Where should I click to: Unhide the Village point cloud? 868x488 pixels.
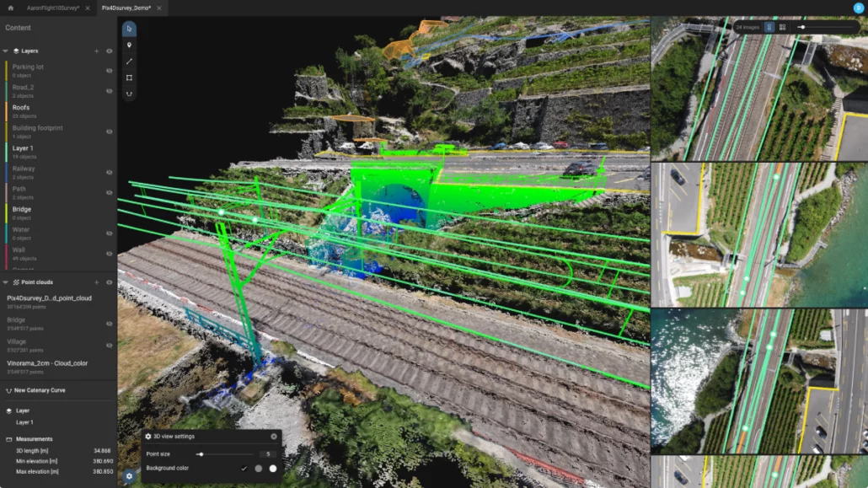click(109, 345)
